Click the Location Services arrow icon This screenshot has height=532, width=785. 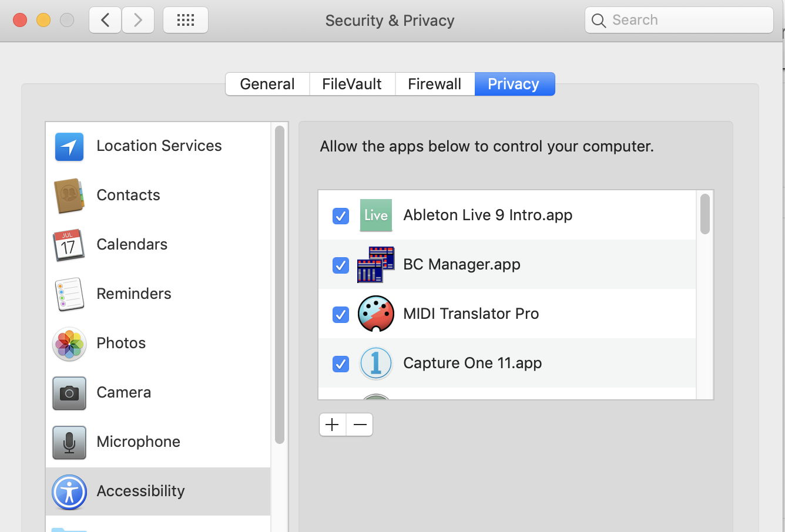point(69,146)
